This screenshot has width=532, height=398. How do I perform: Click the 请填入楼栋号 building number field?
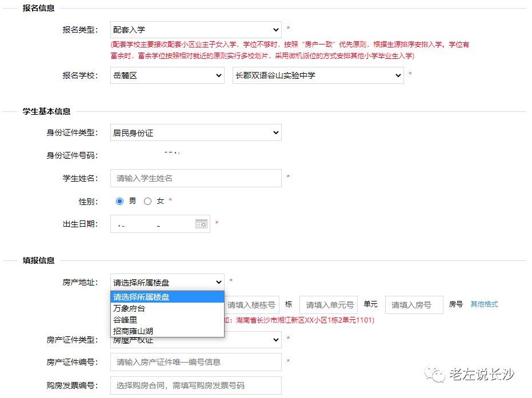251,305
